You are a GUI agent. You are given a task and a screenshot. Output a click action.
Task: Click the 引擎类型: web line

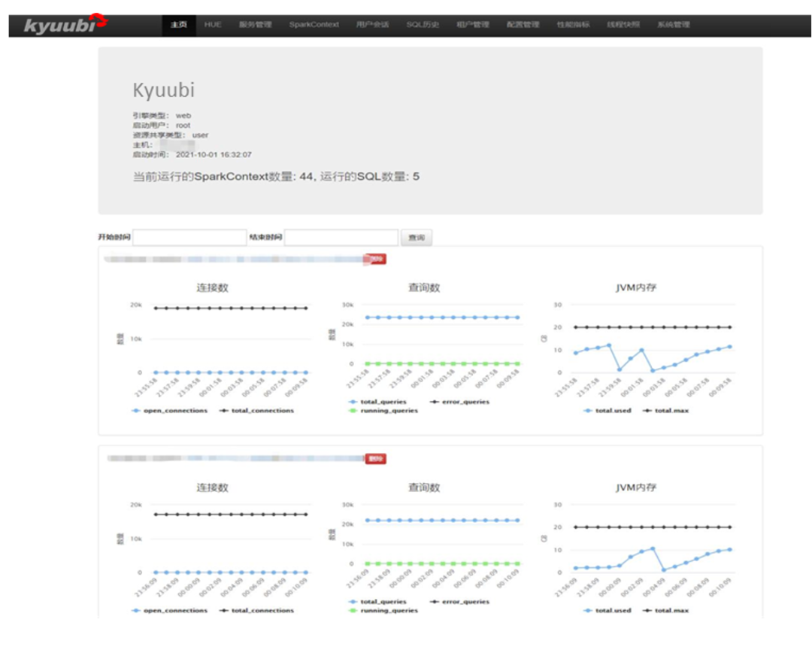point(162,115)
